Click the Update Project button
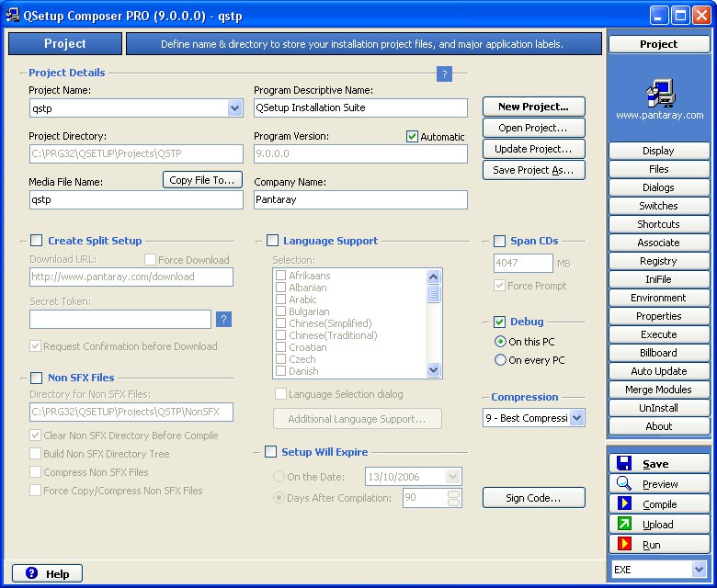 534,149
